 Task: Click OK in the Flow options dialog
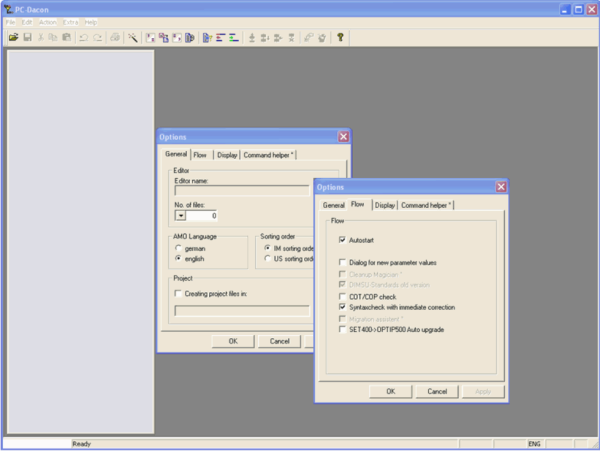(390, 391)
